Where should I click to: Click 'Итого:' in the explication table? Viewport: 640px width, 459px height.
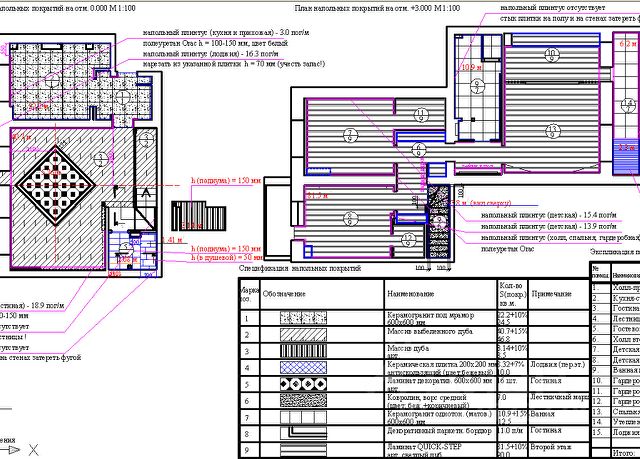tap(623, 453)
